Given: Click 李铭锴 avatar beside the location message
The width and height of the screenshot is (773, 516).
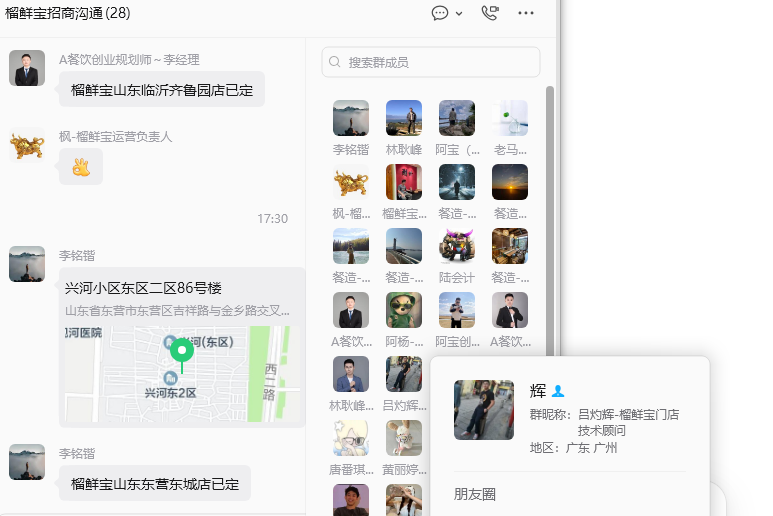Looking at the screenshot, I should pyautogui.click(x=27, y=264).
